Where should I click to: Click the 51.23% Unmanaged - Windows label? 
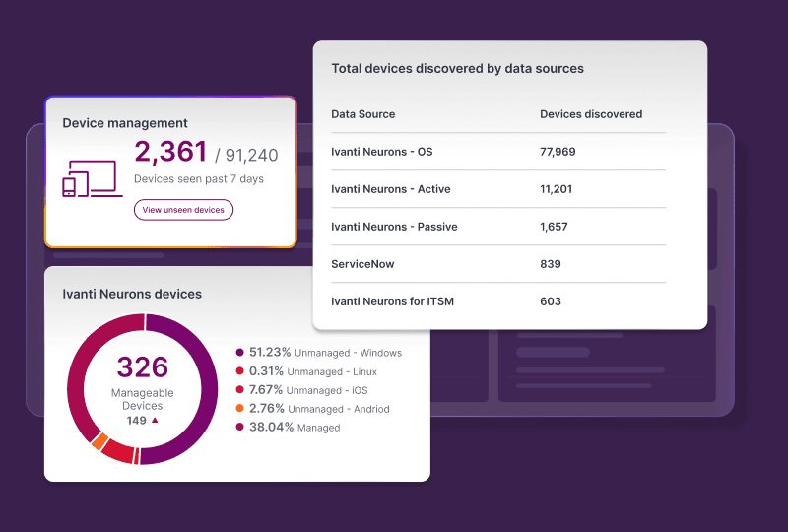(x=326, y=353)
